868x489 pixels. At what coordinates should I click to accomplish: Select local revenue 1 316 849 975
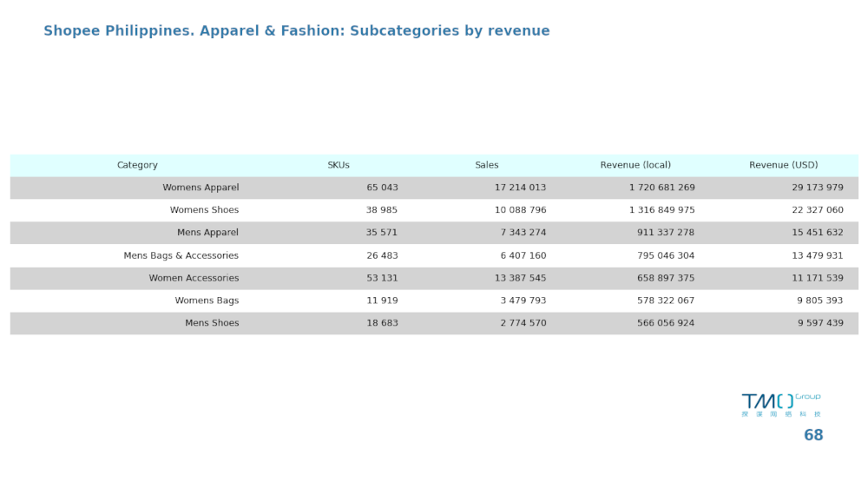coord(661,210)
